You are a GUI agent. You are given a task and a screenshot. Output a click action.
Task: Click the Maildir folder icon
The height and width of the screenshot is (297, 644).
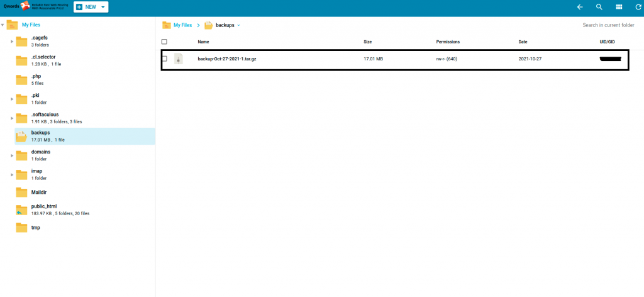tap(21, 192)
